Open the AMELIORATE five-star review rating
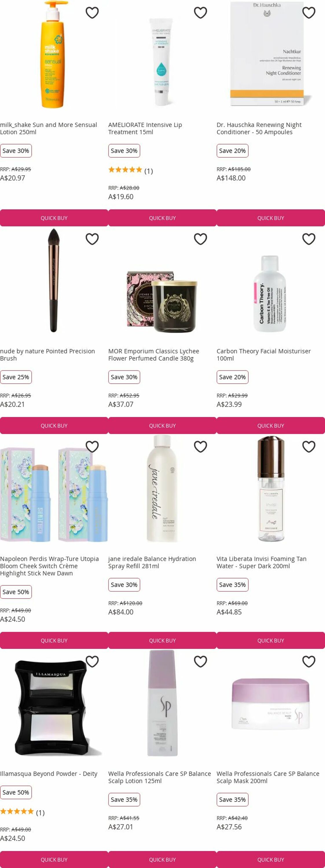The height and width of the screenshot is (868, 325). 131,170
